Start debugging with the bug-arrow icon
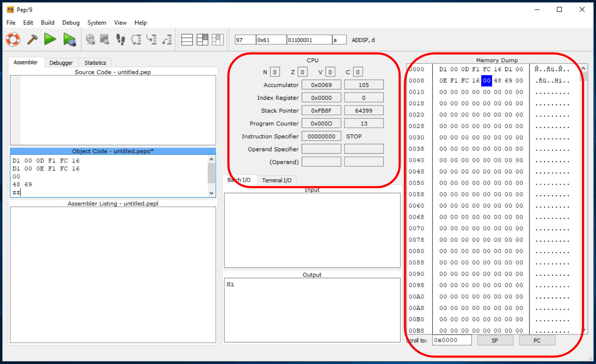Screen dimensions: 596x364 [x=69, y=39]
